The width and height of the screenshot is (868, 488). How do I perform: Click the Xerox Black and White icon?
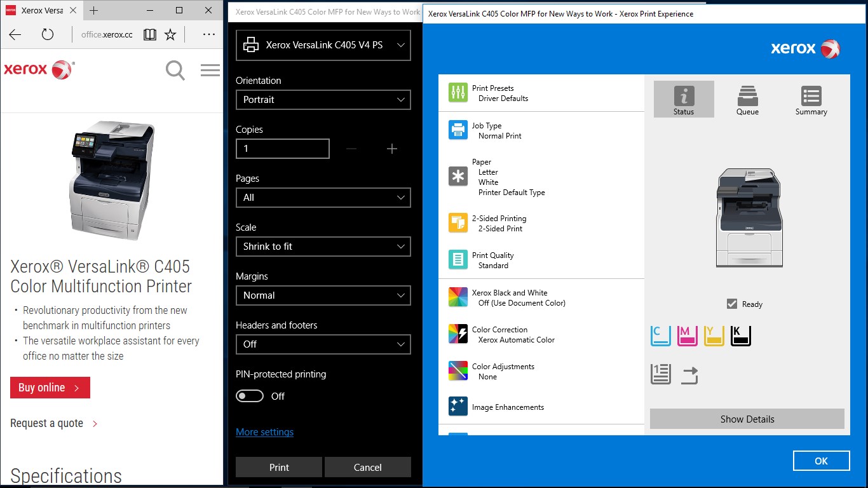tap(458, 297)
